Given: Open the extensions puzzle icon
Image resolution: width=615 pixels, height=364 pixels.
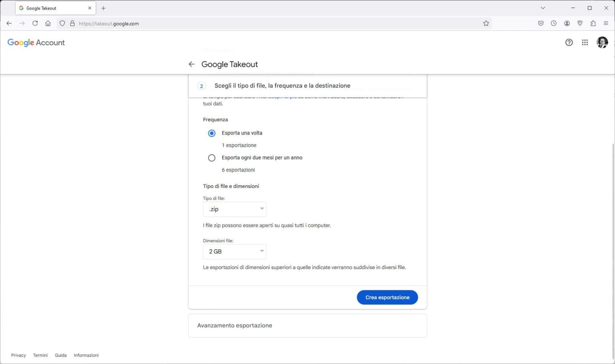Looking at the screenshot, I should pyautogui.click(x=593, y=23).
